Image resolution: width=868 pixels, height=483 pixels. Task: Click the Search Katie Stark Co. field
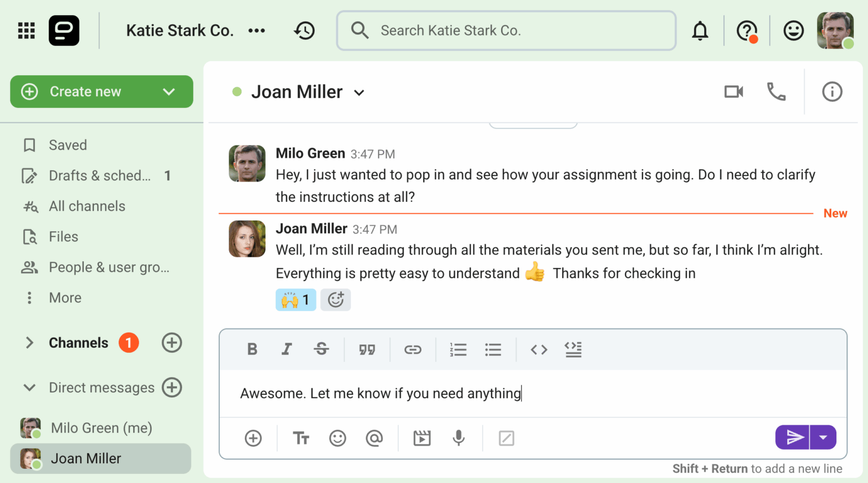[506, 31]
